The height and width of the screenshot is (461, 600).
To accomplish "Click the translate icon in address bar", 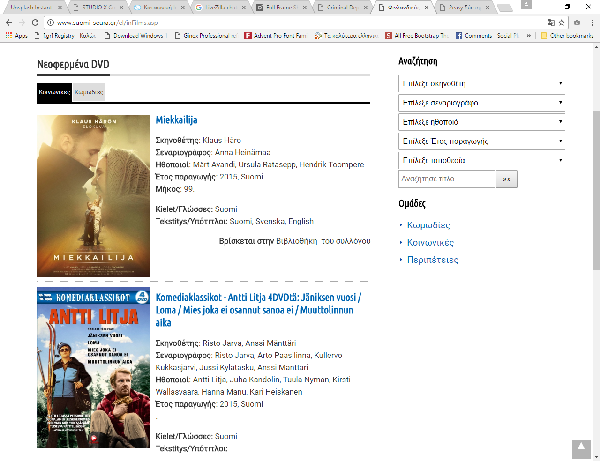I will pos(551,23).
